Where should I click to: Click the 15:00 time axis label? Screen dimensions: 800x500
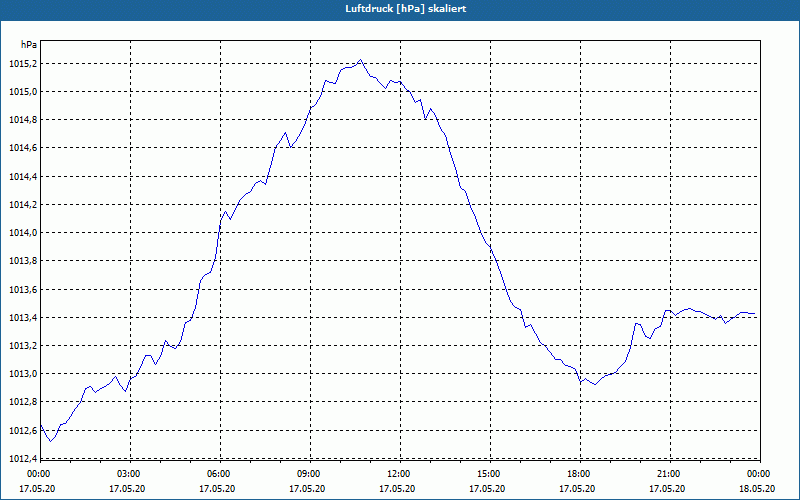tap(489, 474)
